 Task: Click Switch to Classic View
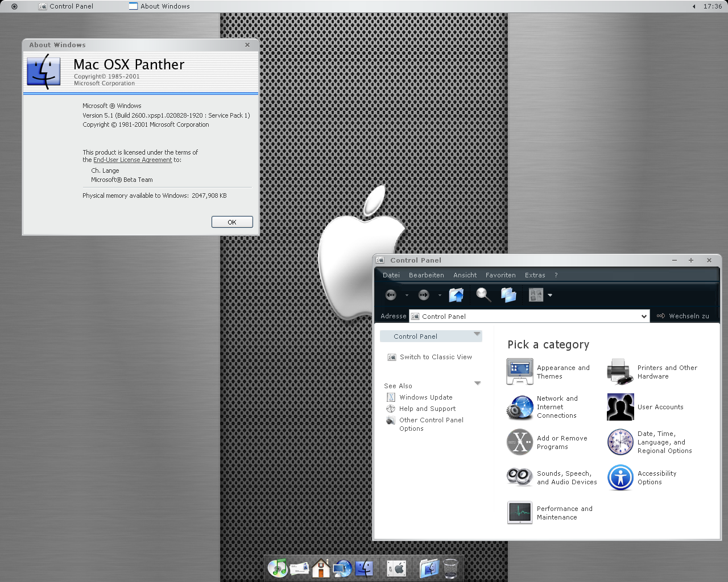pos(435,357)
